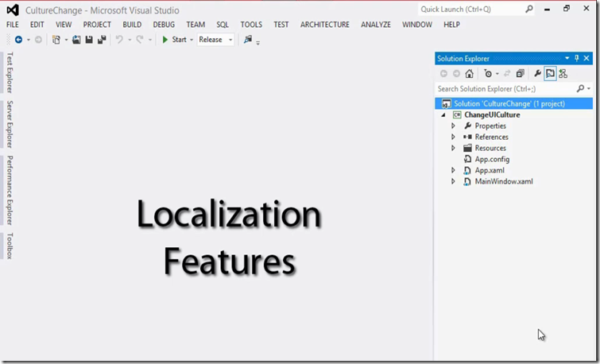The image size is (600, 364).
Task: Open the TOOLS menu
Action: click(251, 25)
